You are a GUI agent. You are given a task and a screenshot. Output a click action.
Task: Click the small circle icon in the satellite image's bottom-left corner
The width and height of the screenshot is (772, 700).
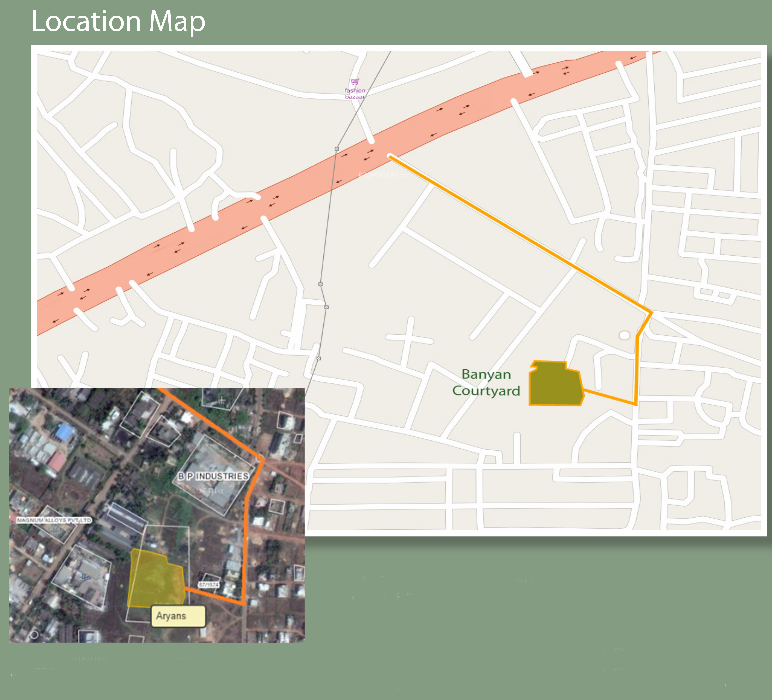34,635
